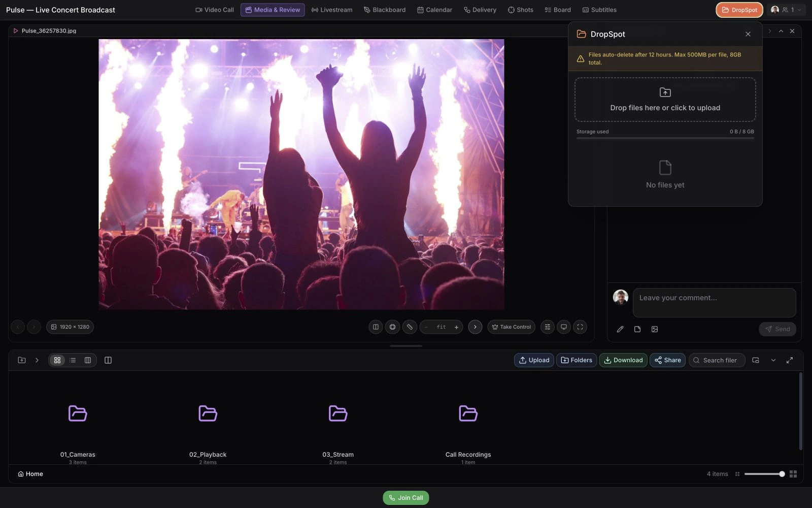
Task: Switch file browser to column view
Action: tap(88, 360)
